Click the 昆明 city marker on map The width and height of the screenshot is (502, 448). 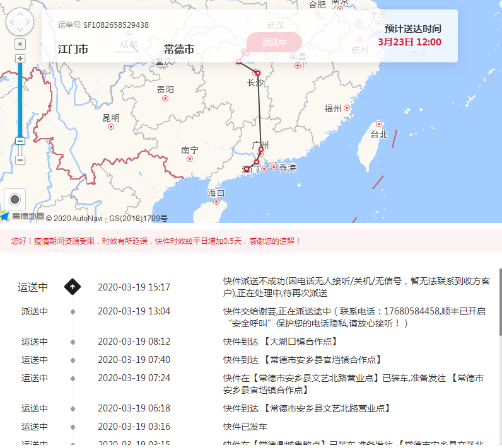pos(111,127)
